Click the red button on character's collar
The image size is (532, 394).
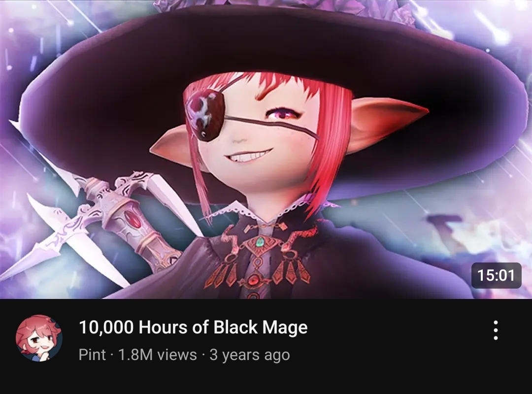click(253, 281)
